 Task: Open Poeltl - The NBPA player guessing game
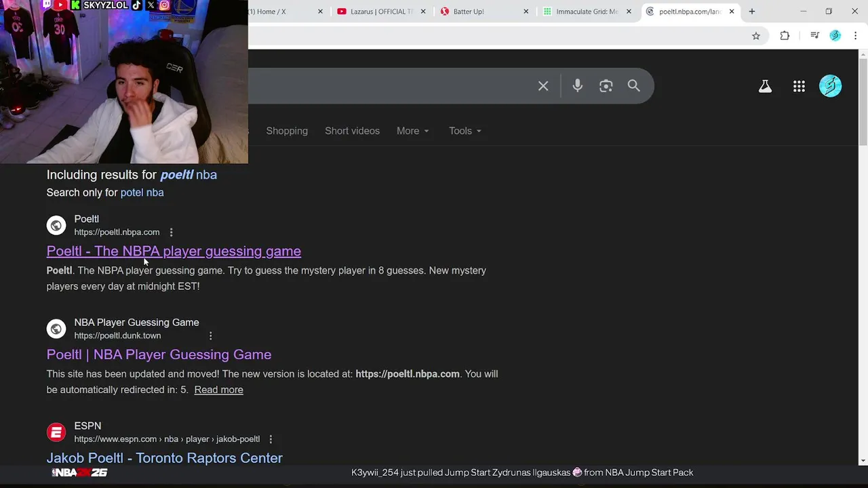tap(174, 251)
